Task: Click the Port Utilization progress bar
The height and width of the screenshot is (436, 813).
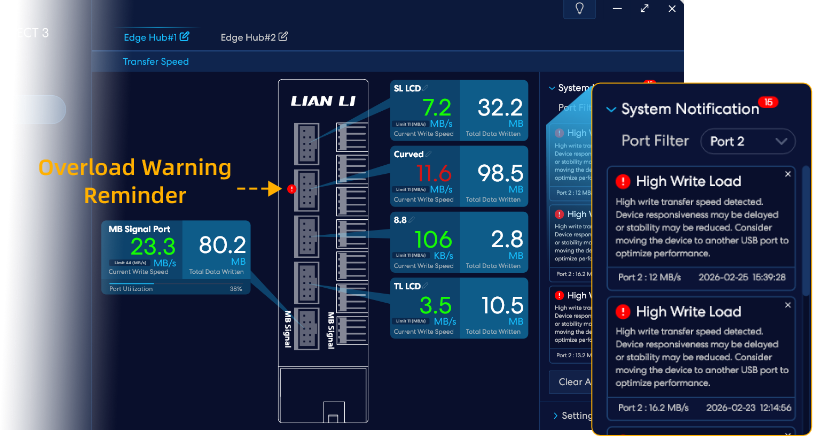Action: (175, 284)
